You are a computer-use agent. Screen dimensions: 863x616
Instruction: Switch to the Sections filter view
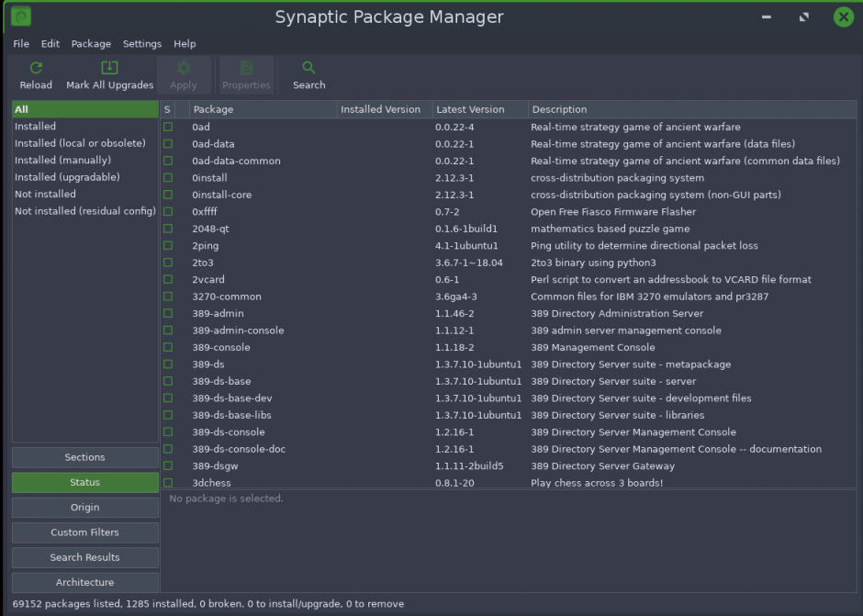click(x=84, y=457)
